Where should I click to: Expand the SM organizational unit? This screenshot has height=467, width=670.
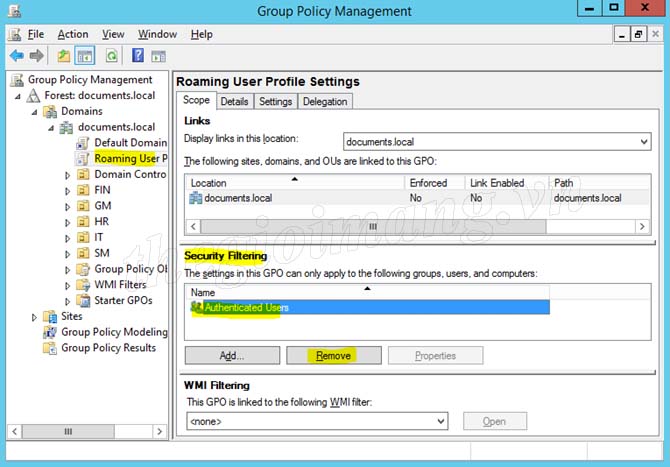click(68, 254)
